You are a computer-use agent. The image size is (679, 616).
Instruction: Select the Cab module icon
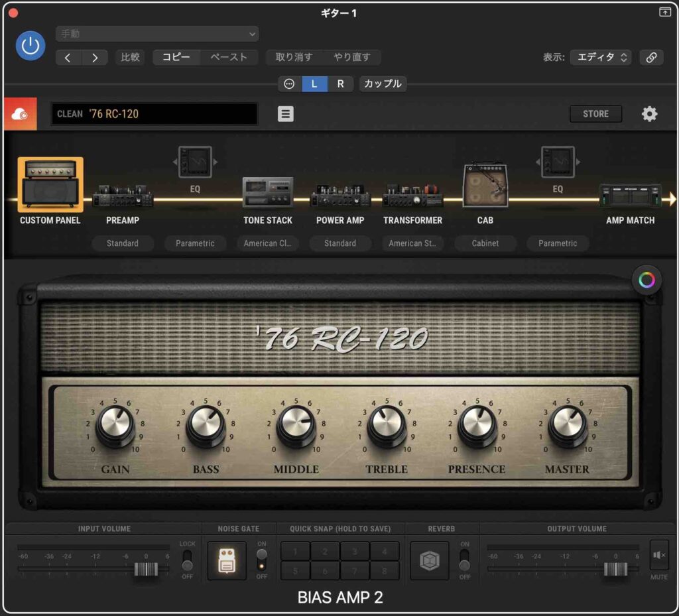(485, 186)
